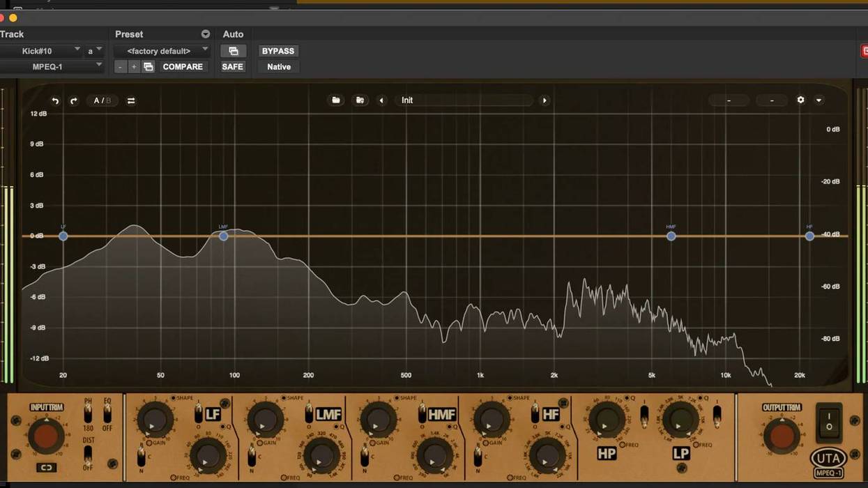
Task: Open preset folder in plugin toolbar
Action: pos(336,100)
